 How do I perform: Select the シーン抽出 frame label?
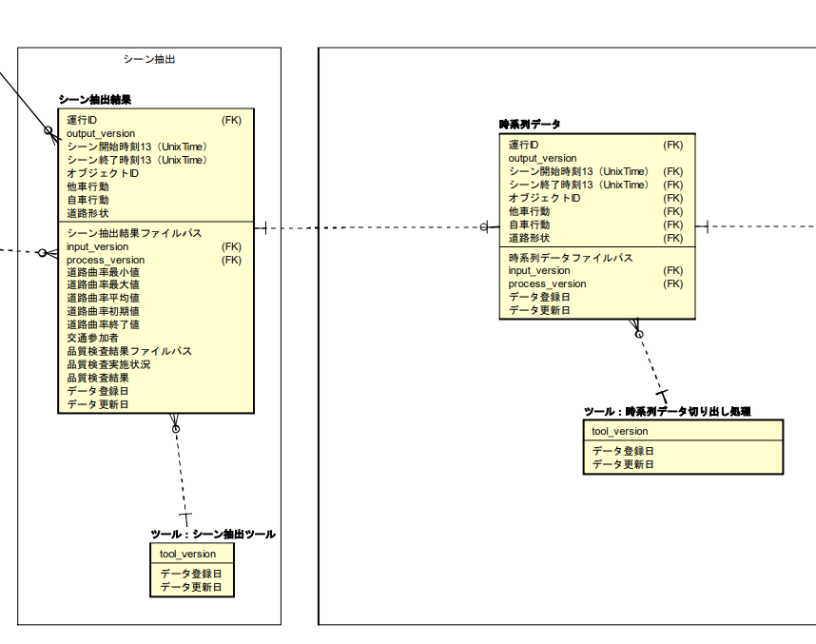click(149, 59)
